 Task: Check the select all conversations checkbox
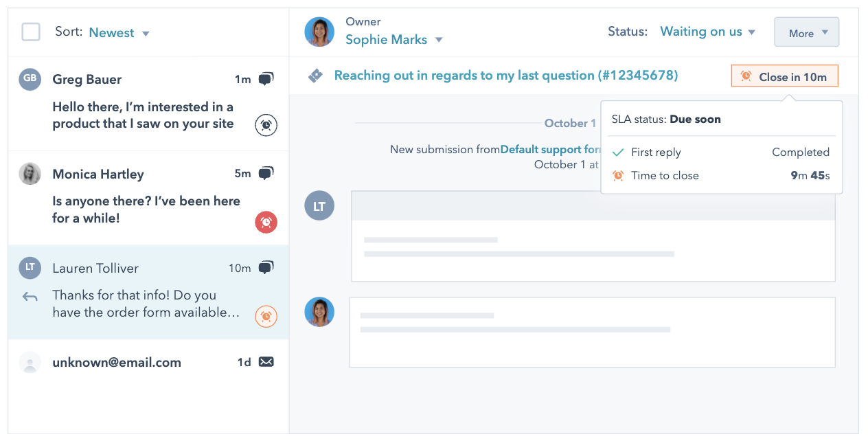tap(31, 32)
